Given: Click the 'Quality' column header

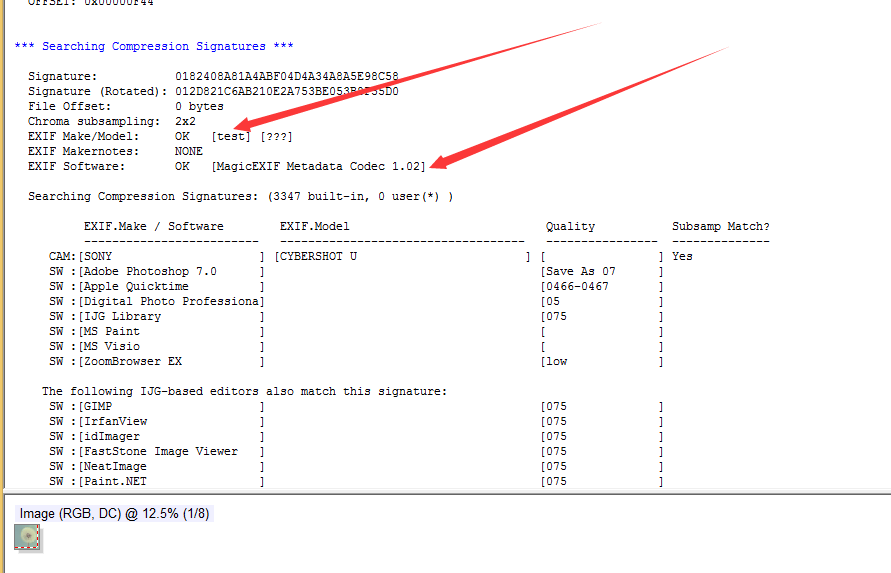Looking at the screenshot, I should pos(570,226).
